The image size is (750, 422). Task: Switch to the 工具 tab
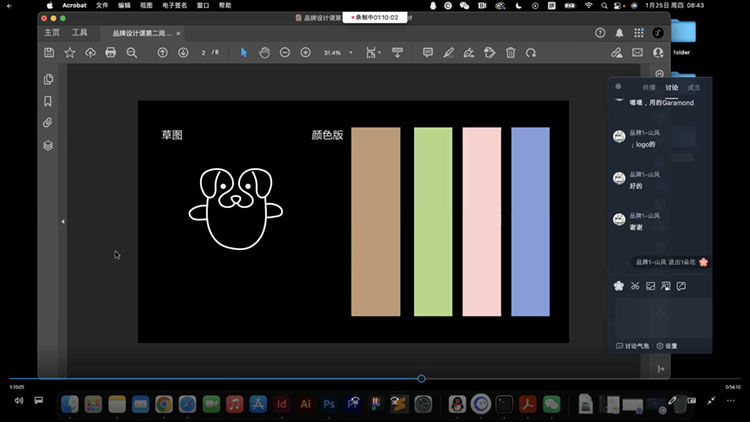pos(79,33)
